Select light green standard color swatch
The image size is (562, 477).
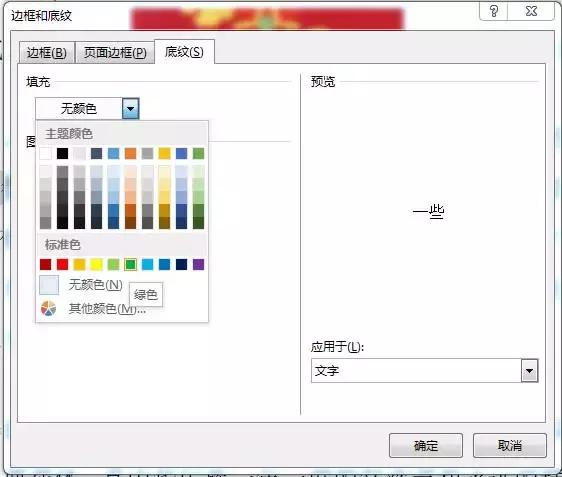(114, 264)
